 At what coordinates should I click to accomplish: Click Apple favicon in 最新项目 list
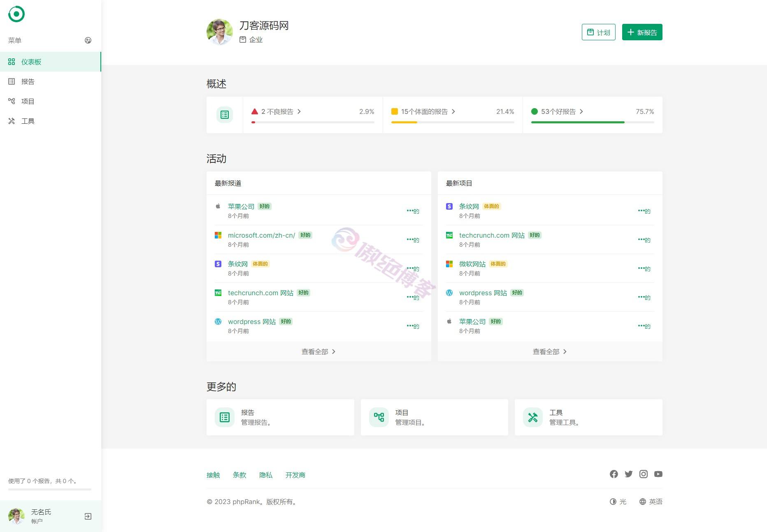449,322
